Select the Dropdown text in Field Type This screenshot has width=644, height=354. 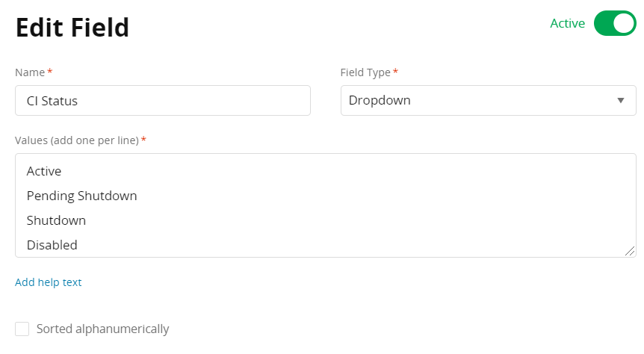[380, 100]
